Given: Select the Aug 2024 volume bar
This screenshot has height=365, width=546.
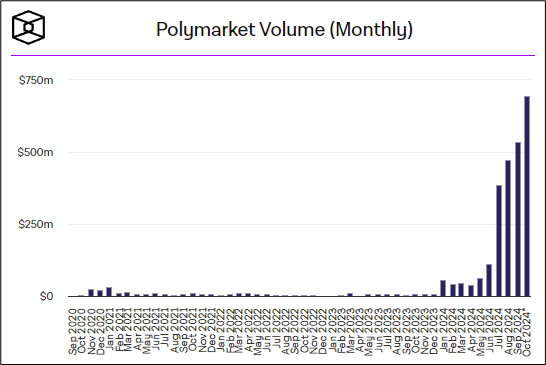Looking at the screenshot, I should (508, 228).
